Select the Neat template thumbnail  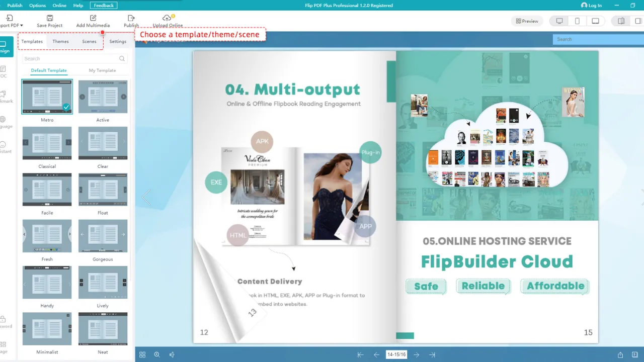(103, 329)
